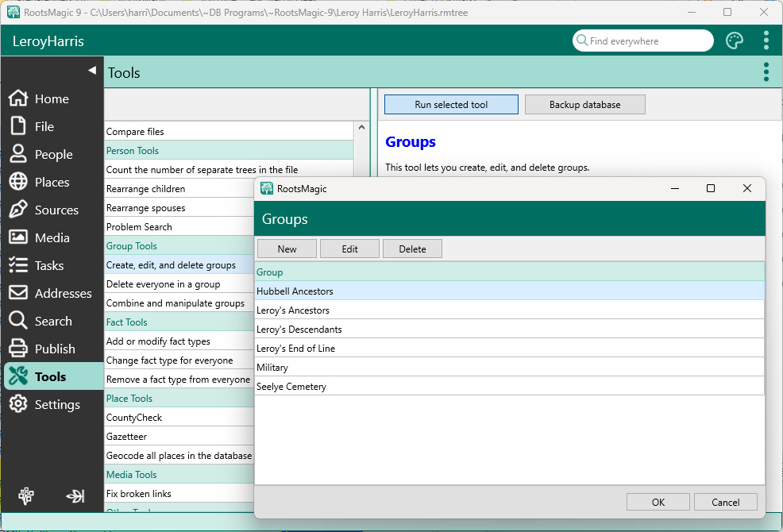Viewport: 783px width, 532px height.
Task: Open the color theme palette icon
Action: [x=735, y=40]
